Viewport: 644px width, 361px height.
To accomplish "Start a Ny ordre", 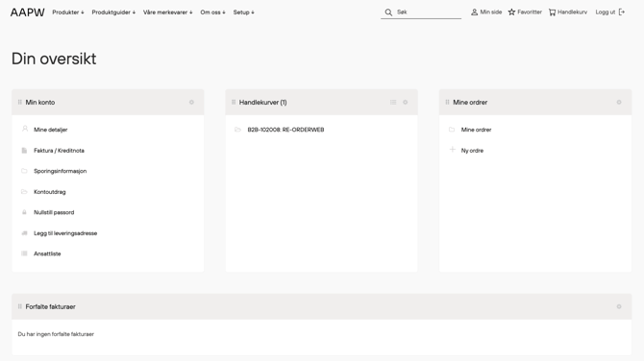I will 472,151.
